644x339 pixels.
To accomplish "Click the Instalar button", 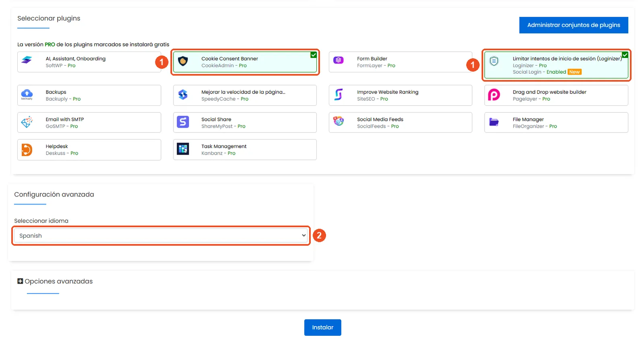I will click(x=323, y=327).
